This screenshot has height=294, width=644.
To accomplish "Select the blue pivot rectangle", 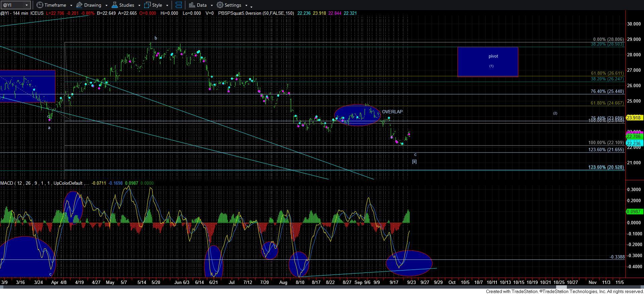I will coord(487,62).
